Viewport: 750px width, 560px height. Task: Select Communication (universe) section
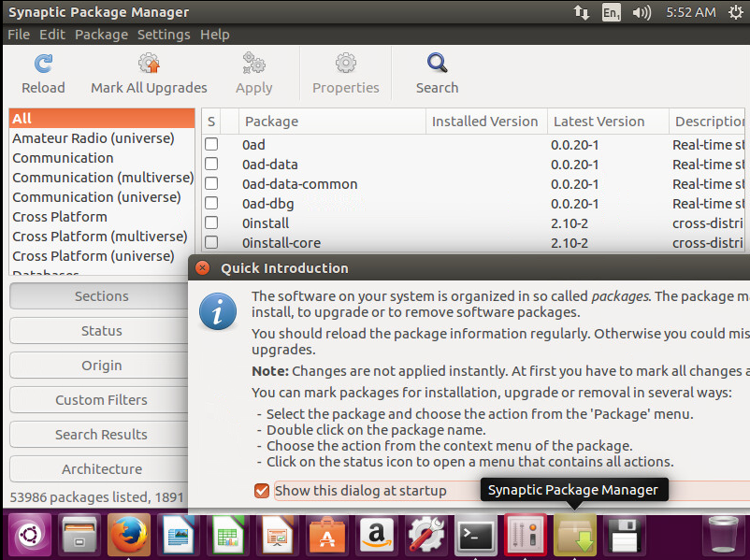click(102, 197)
